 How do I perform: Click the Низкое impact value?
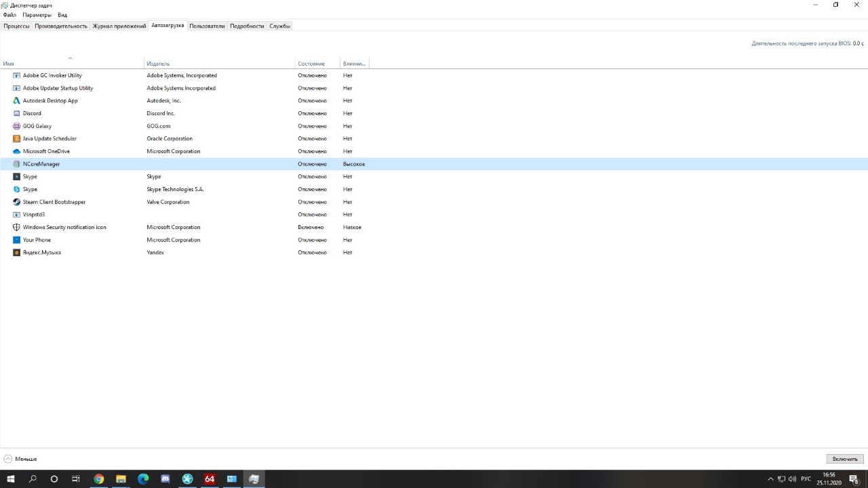tap(352, 227)
